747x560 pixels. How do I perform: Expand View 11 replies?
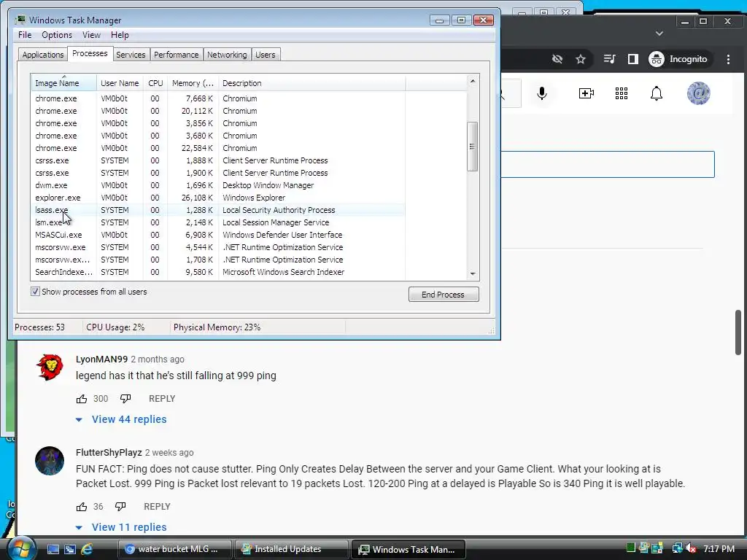pyautogui.click(x=122, y=527)
